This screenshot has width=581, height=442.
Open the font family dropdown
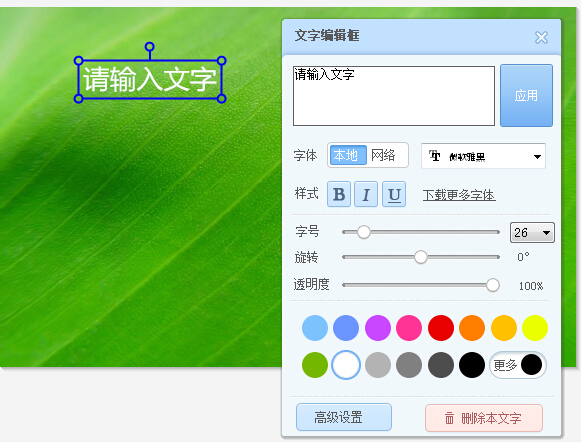483,156
